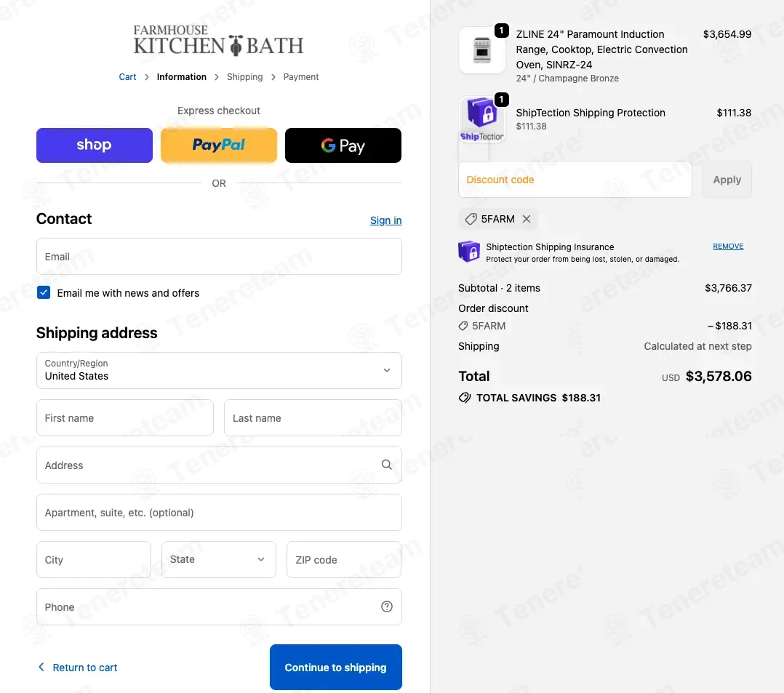The height and width of the screenshot is (693, 784).
Task: Focus the City field
Action: click(x=94, y=559)
